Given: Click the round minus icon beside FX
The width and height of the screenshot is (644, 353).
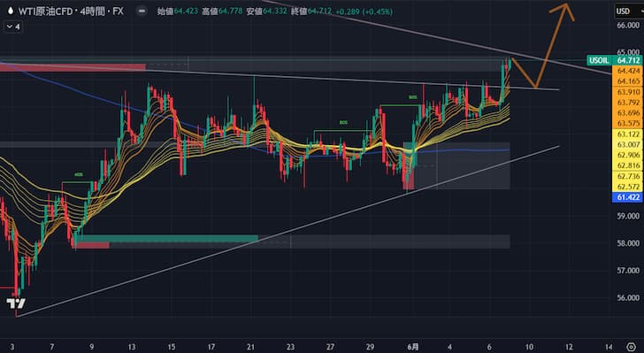Looking at the screenshot, I should (x=142, y=12).
